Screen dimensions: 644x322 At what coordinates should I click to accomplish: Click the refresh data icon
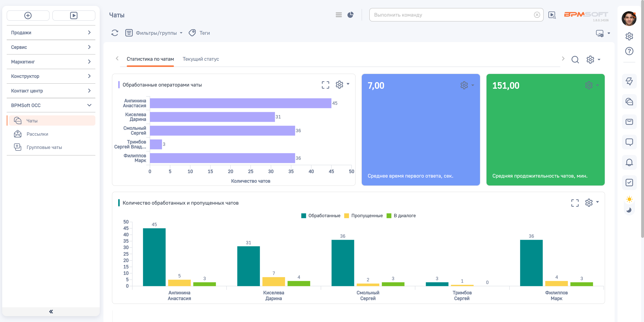coord(115,33)
